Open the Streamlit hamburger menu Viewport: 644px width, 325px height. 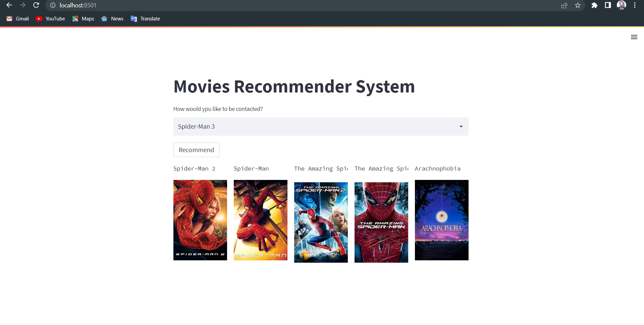point(634,37)
